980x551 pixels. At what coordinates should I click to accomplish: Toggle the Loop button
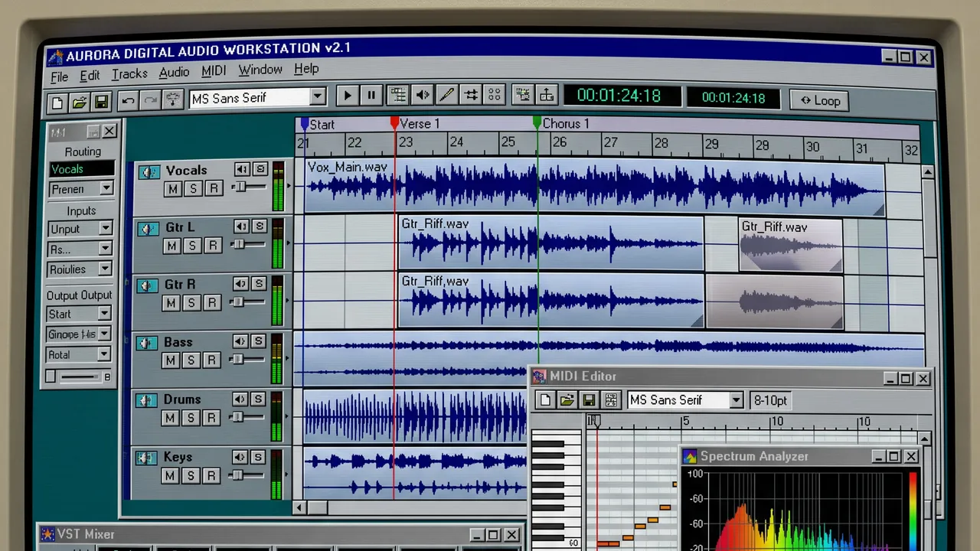pos(820,100)
